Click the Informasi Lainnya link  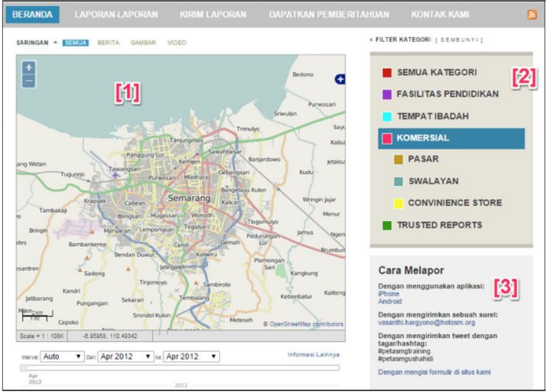[x=313, y=354]
